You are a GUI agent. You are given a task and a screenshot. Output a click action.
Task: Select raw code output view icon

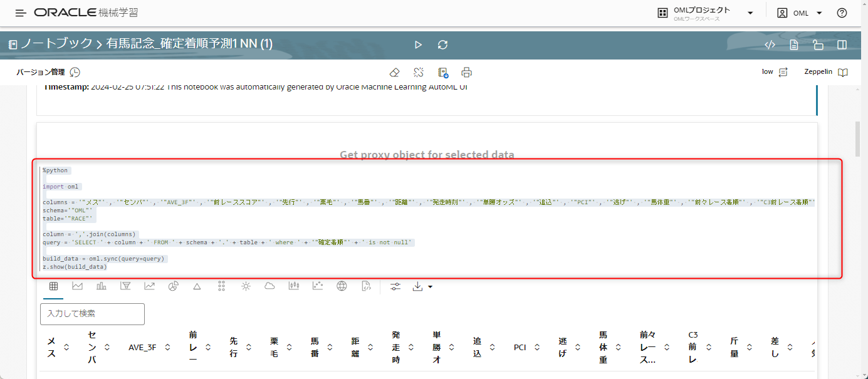[366, 286]
